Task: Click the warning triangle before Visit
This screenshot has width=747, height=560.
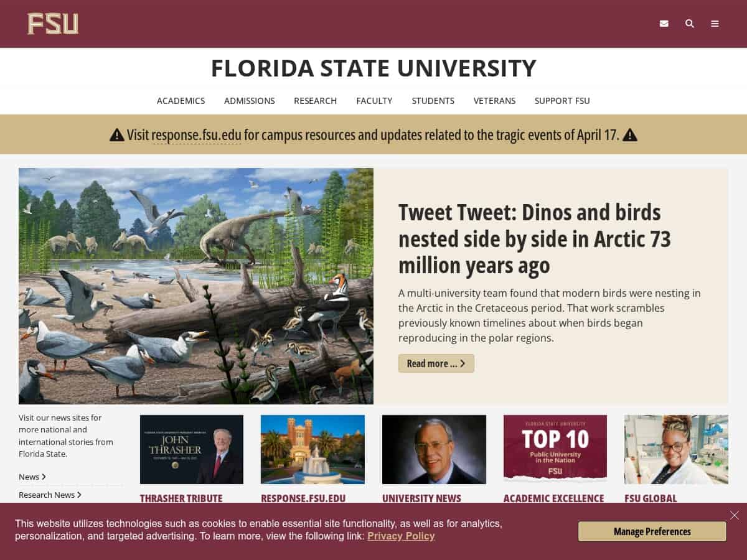Action: tap(117, 135)
